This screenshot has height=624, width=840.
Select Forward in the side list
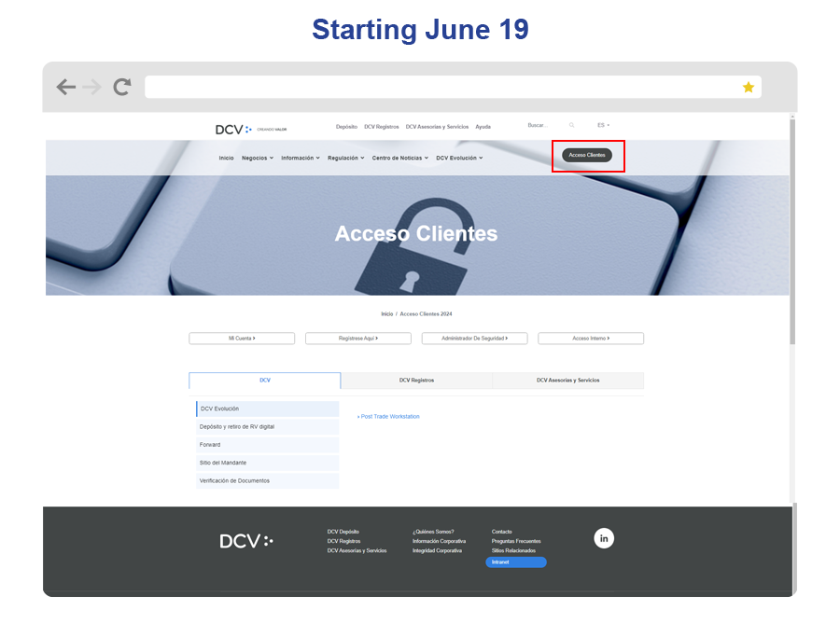(x=267, y=445)
